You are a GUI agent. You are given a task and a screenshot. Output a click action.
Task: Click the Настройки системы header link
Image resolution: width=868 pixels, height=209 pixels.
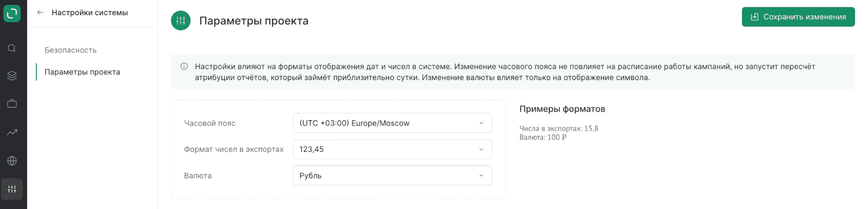pyautogui.click(x=90, y=13)
